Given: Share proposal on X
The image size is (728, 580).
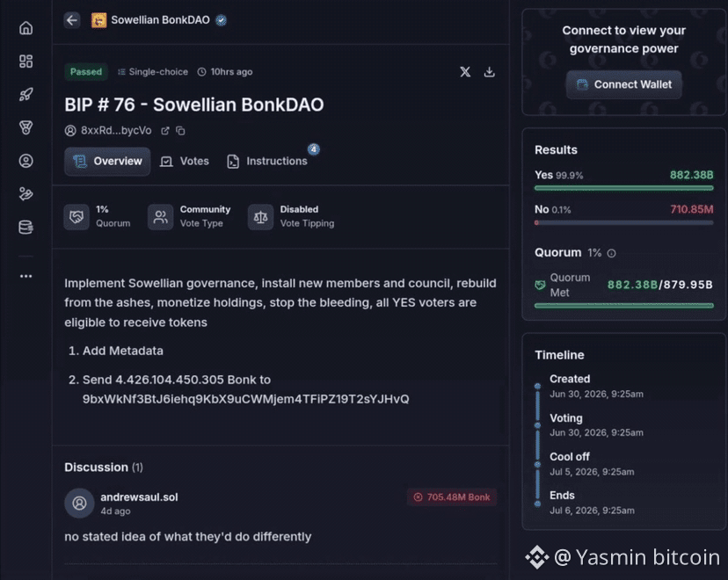Looking at the screenshot, I should [x=465, y=72].
